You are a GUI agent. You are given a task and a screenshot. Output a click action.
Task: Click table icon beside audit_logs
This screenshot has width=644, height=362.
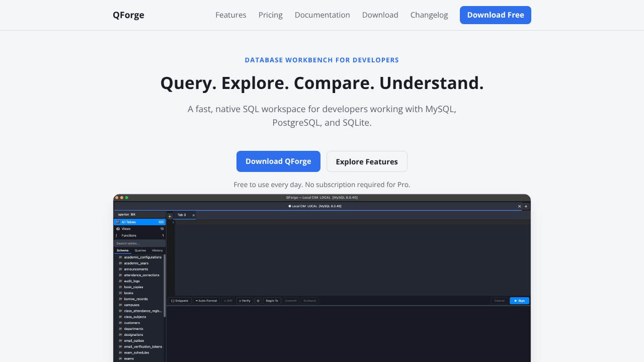tap(120, 281)
